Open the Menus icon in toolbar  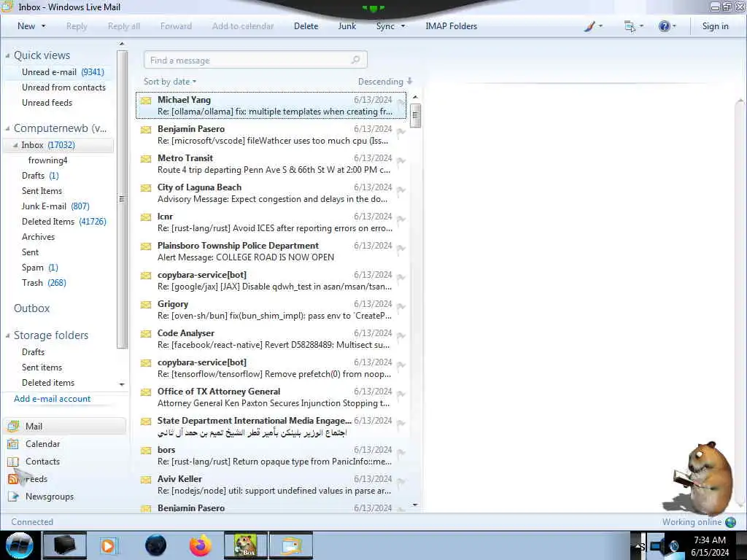point(630,26)
